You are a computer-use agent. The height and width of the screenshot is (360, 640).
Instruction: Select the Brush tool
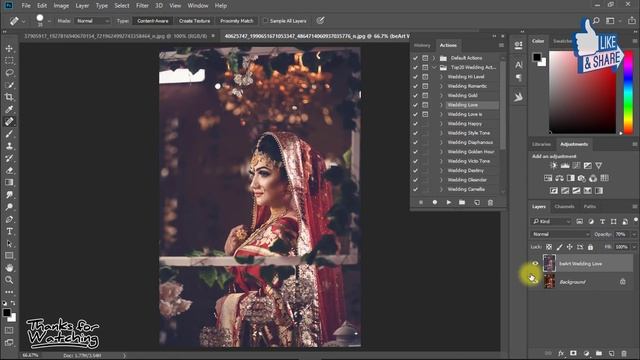click(9, 134)
